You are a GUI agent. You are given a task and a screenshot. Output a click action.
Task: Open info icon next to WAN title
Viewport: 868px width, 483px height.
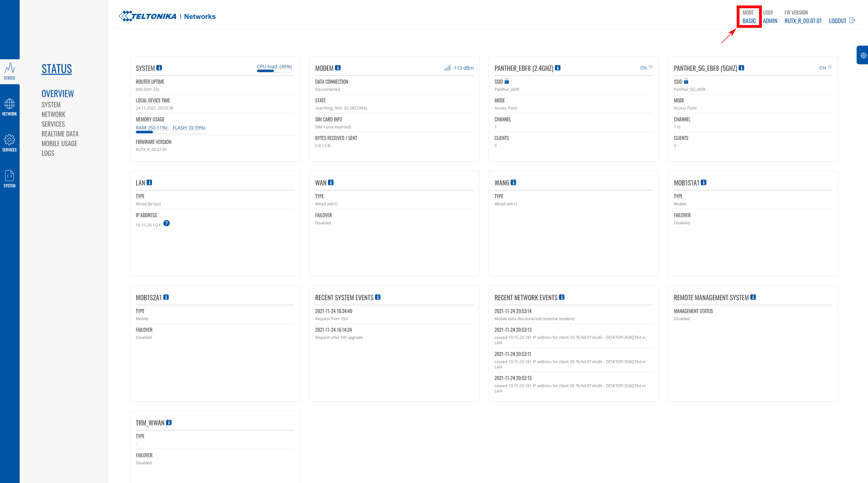pyautogui.click(x=331, y=182)
